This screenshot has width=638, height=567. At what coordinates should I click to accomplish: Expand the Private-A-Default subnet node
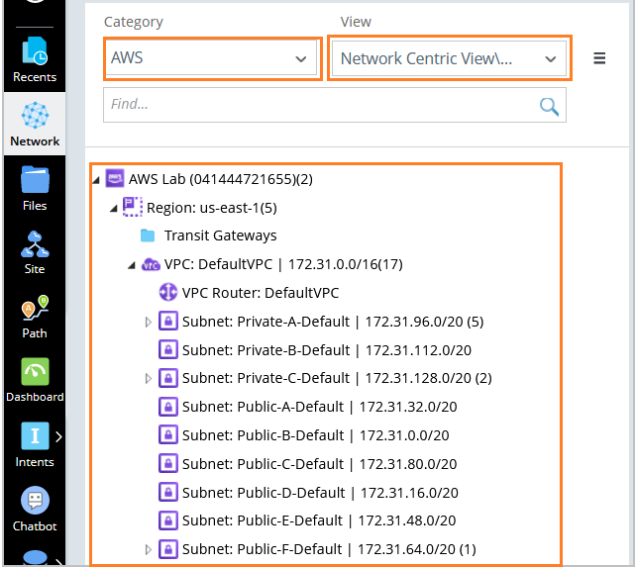point(149,322)
